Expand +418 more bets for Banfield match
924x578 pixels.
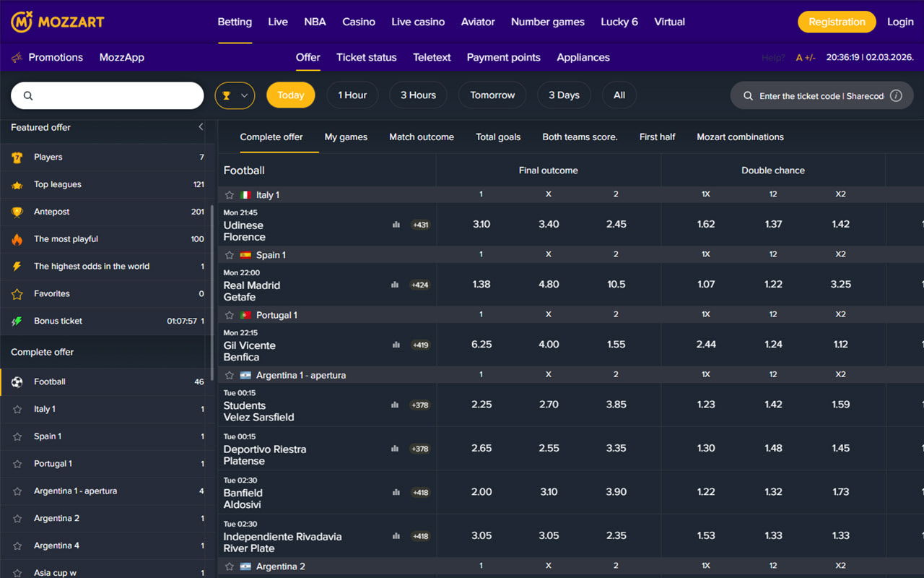pos(420,492)
